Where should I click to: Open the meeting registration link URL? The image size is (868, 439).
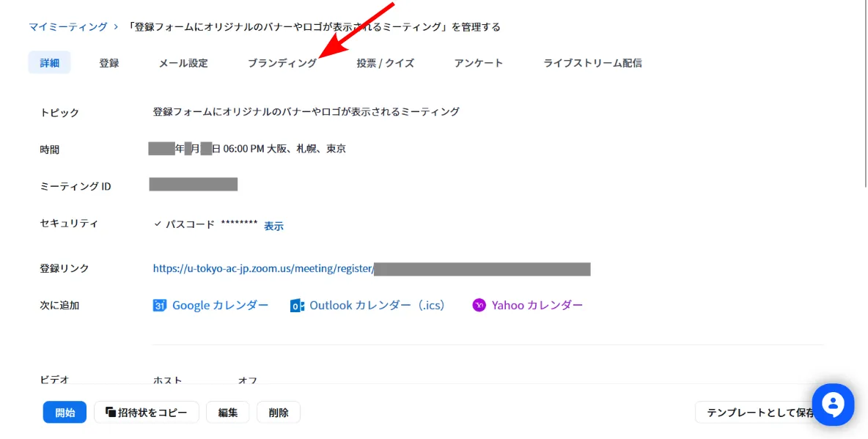coord(263,268)
